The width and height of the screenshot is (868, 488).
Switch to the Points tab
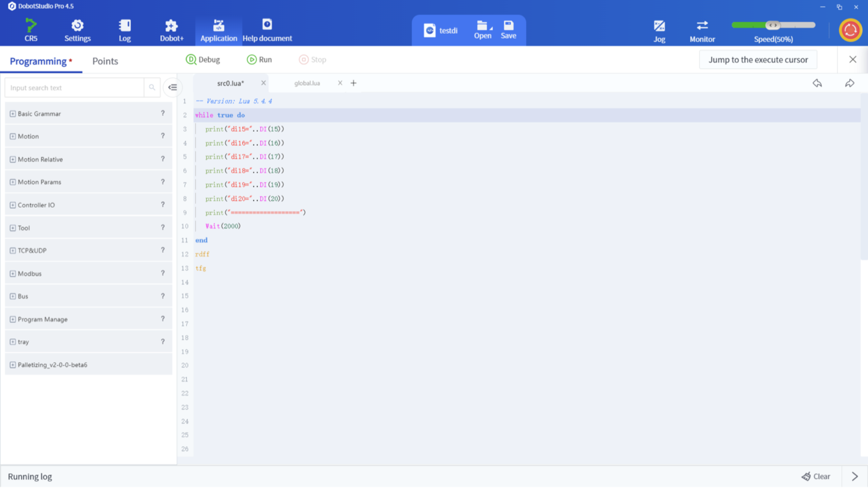[x=105, y=61]
